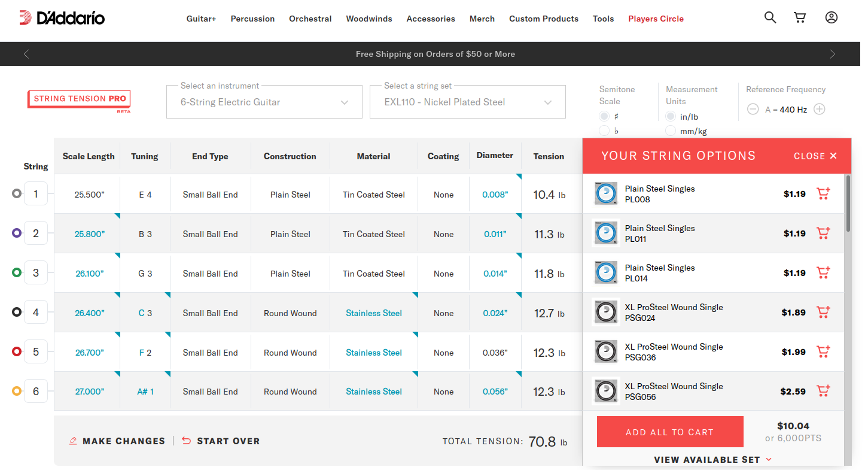The height and width of the screenshot is (470, 868).
Task: Open the Custom Products menu
Action: [544, 19]
